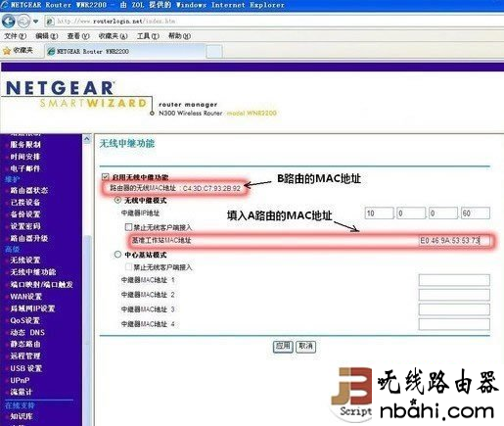Open the 文件(F) menu
The height and width of the screenshot is (426, 504).
15,36
